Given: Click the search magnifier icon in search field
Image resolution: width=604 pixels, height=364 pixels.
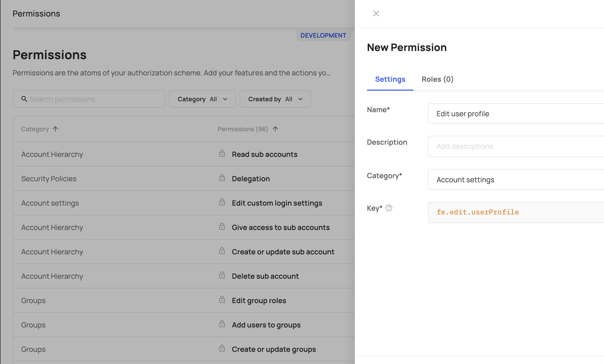Looking at the screenshot, I should tap(24, 99).
